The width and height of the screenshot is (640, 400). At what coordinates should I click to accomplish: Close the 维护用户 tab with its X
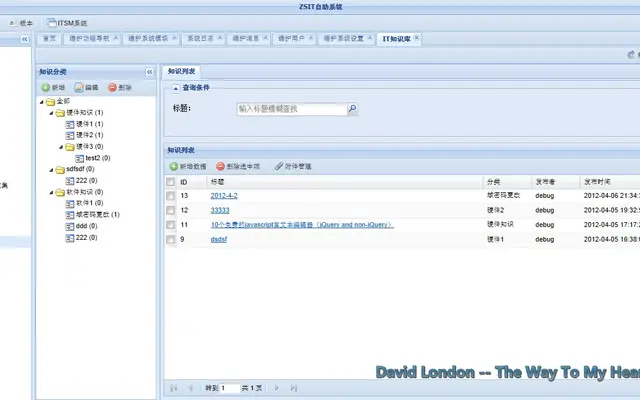click(311, 38)
